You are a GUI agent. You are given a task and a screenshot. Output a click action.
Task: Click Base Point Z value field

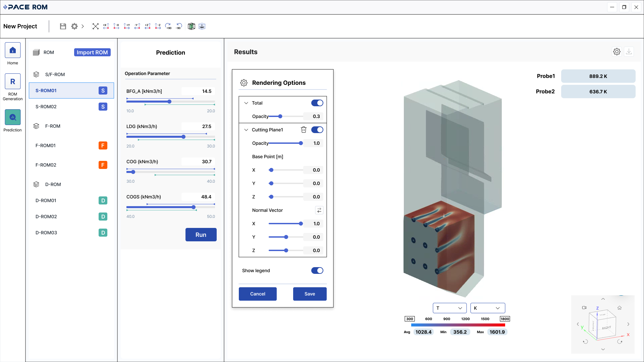pyautogui.click(x=313, y=197)
